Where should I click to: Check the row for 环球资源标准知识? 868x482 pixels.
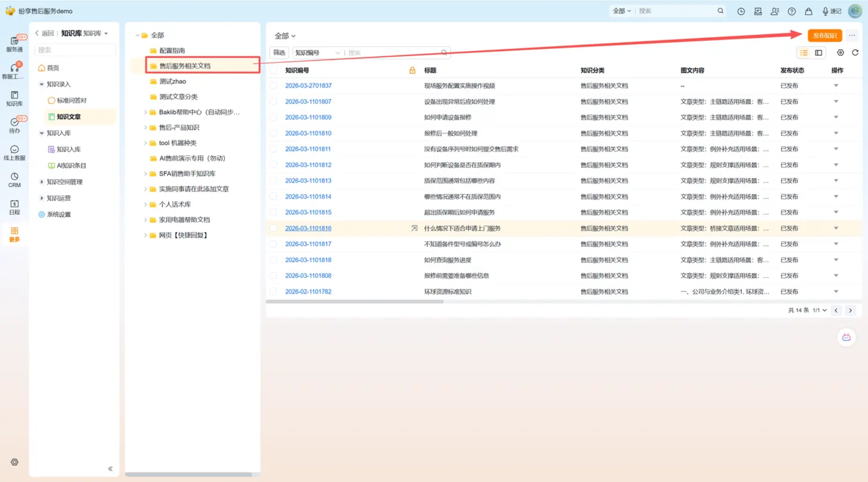coord(274,291)
